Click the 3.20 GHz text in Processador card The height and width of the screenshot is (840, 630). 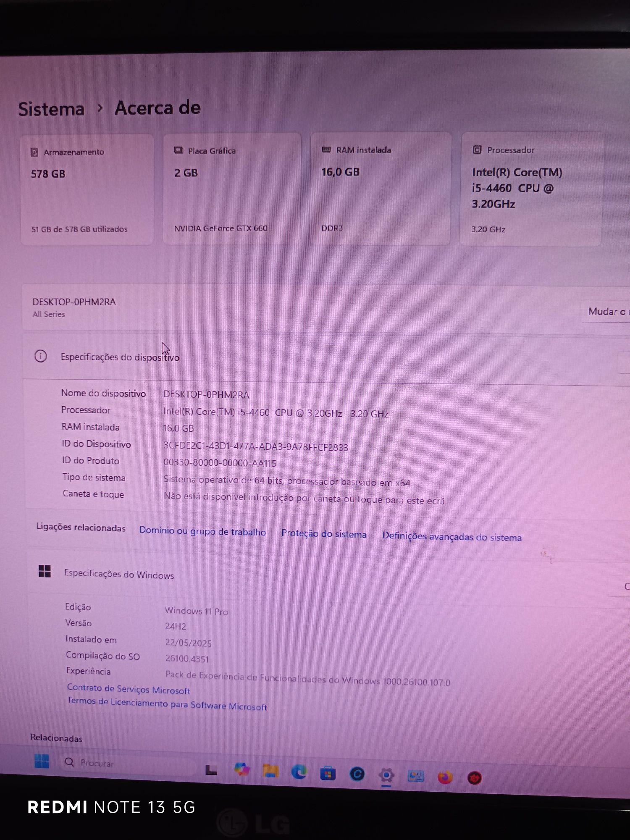(488, 229)
